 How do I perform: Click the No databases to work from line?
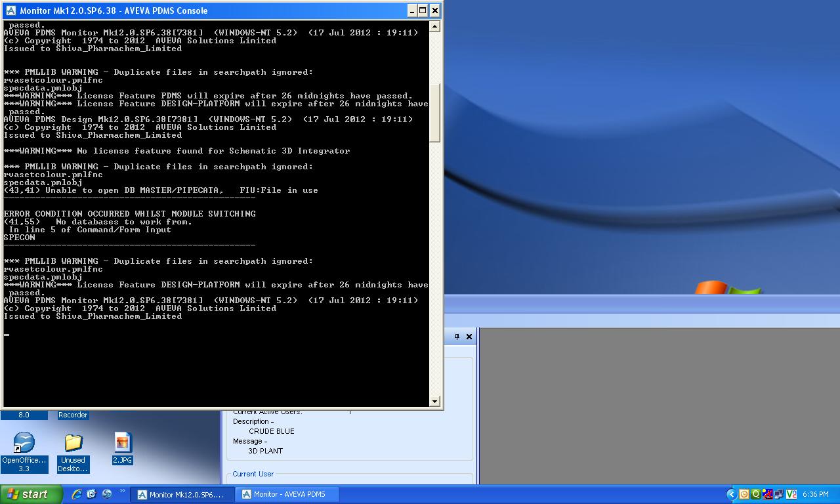pyautogui.click(x=98, y=222)
